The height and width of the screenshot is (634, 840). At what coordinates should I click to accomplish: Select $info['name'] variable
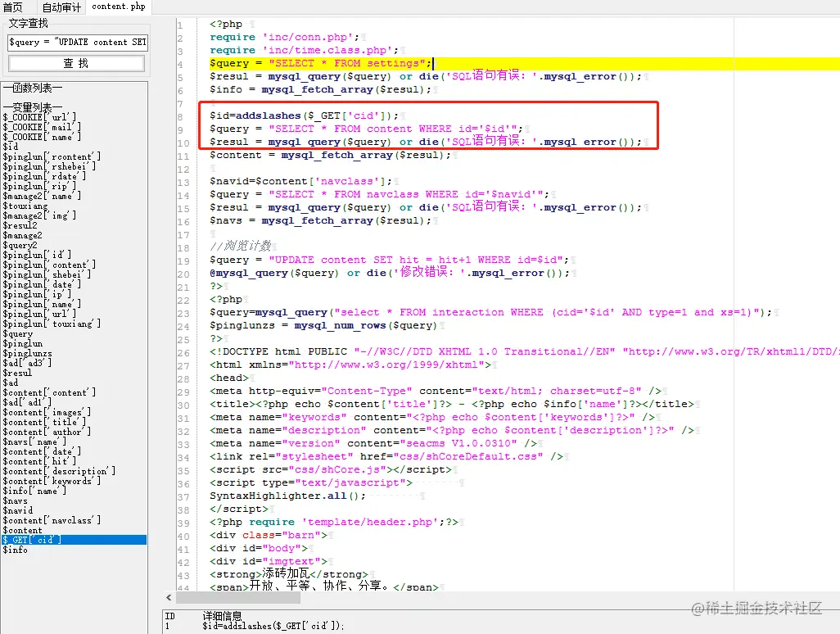click(34, 491)
